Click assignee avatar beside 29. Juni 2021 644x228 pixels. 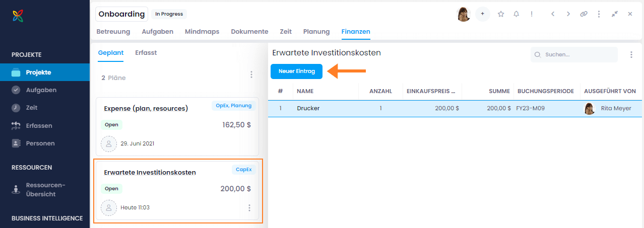pos(109,143)
